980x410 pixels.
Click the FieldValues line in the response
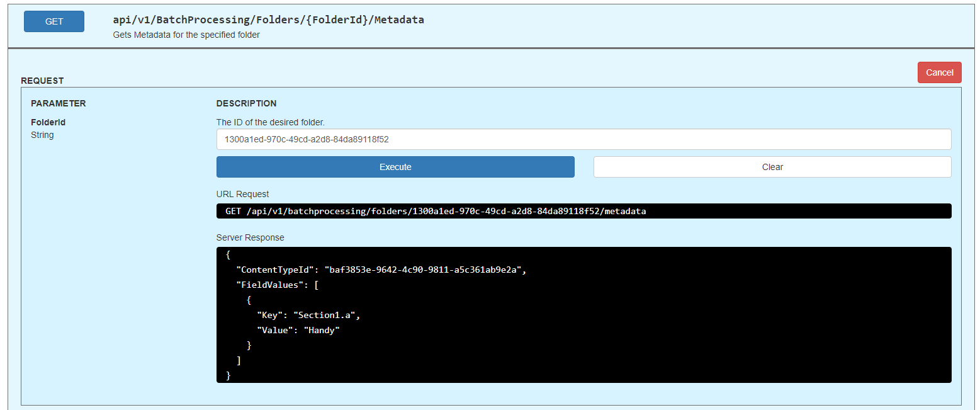pyautogui.click(x=278, y=285)
